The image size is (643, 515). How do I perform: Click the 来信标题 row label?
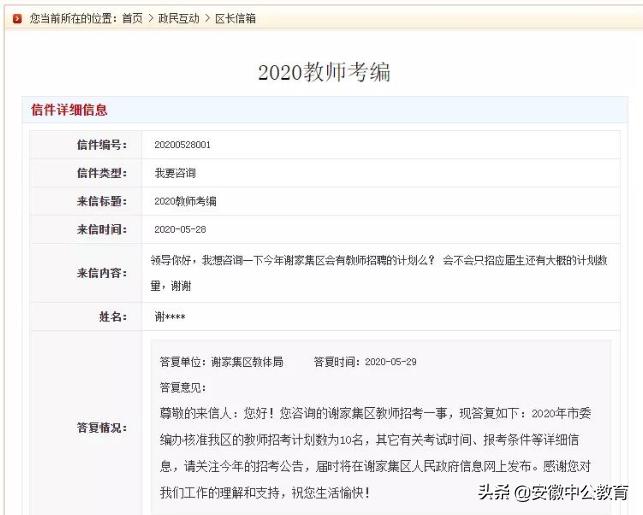click(x=102, y=201)
